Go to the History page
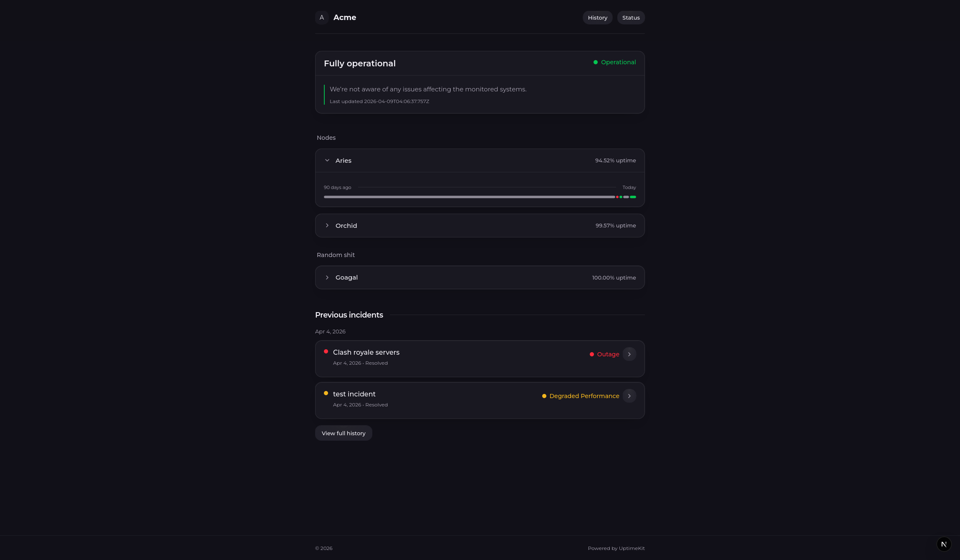Screen dimensions: 960x560 [x=597, y=18]
